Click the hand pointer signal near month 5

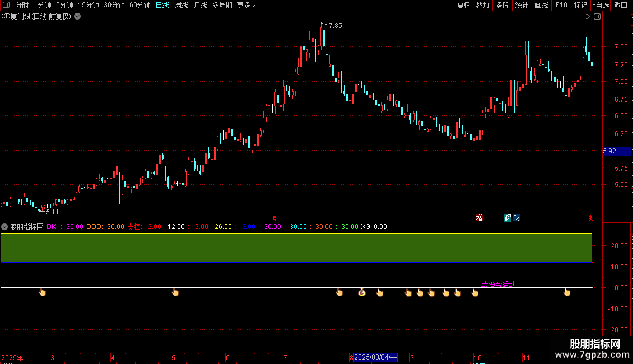tap(175, 292)
